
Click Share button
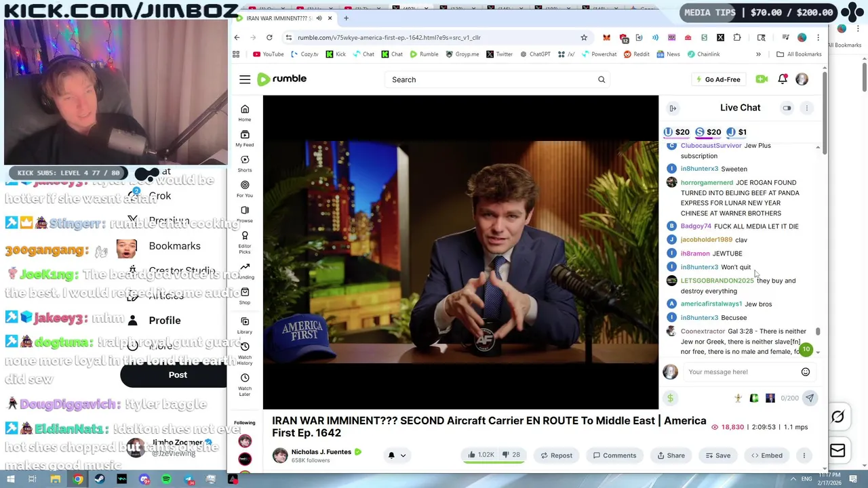coord(671,455)
